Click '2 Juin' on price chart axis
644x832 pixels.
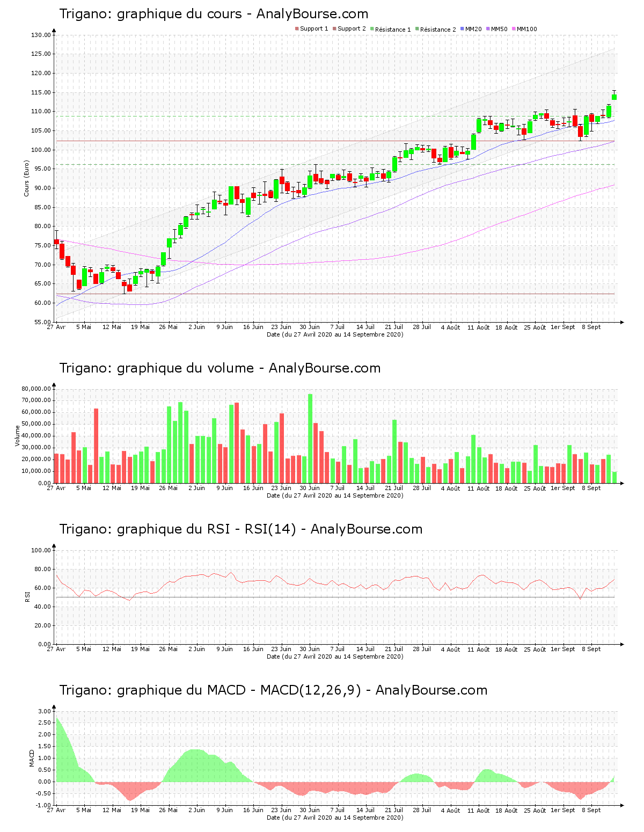click(x=196, y=327)
